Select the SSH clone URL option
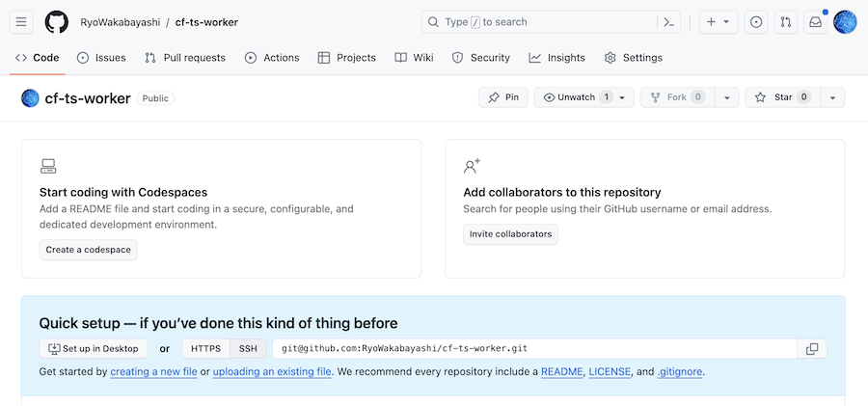The height and width of the screenshot is (406, 868). click(x=248, y=349)
